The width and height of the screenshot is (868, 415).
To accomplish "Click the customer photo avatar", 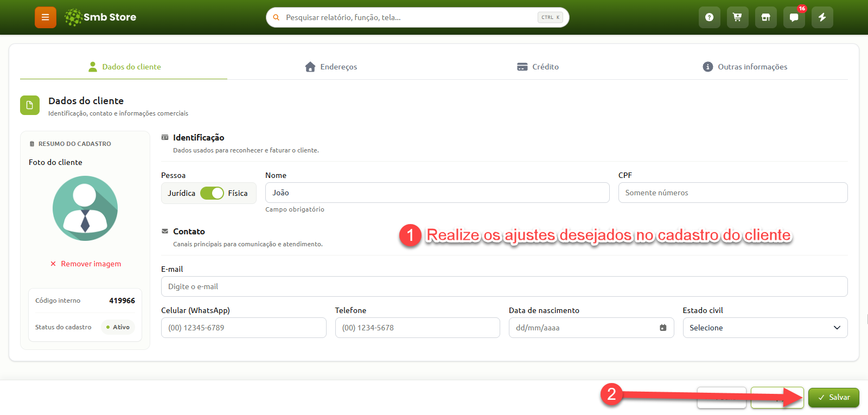I will [x=85, y=208].
